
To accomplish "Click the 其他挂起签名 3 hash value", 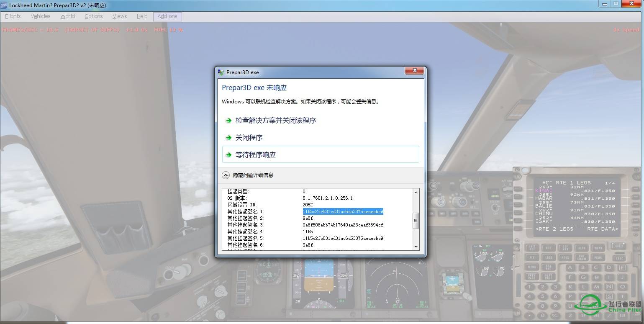I will pos(343,225).
